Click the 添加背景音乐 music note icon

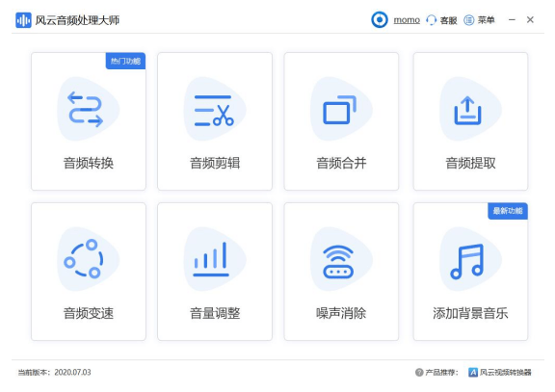point(467,261)
